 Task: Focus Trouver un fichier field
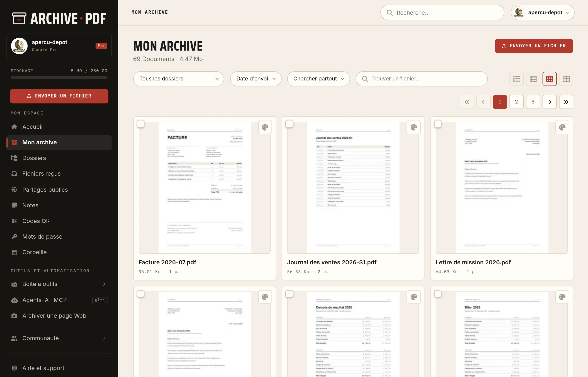click(421, 79)
